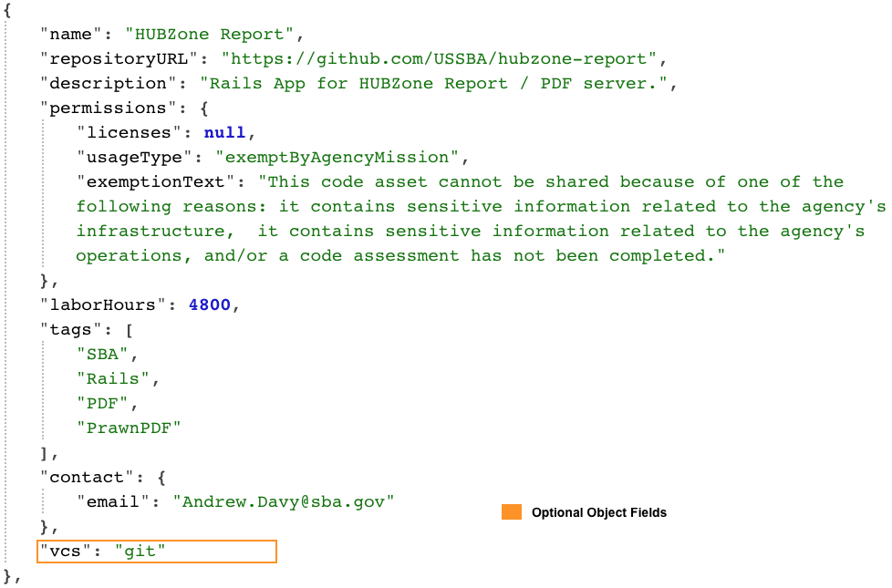Image resolution: width=892 pixels, height=588 pixels.
Task: Click the "git" value string
Action: coord(140,552)
